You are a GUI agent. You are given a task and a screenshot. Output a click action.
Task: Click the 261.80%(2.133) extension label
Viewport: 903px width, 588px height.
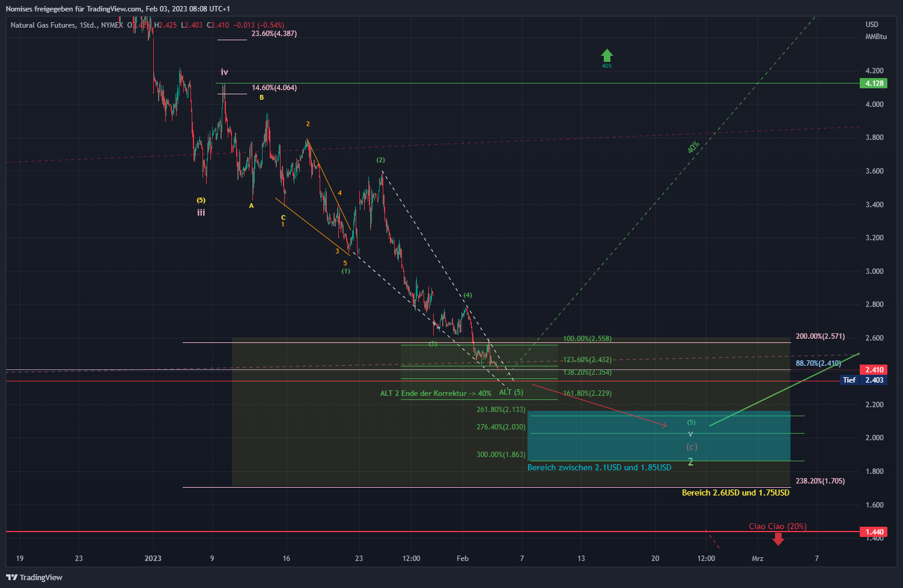[x=501, y=410]
